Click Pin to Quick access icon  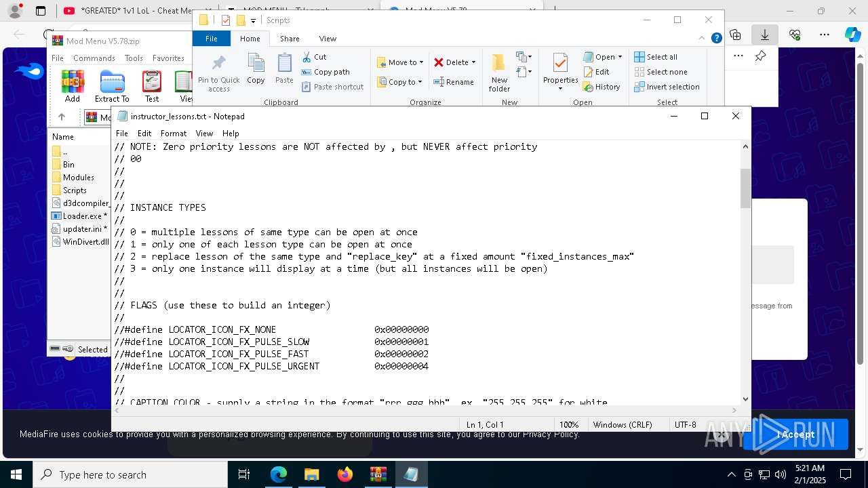pyautogui.click(x=218, y=73)
